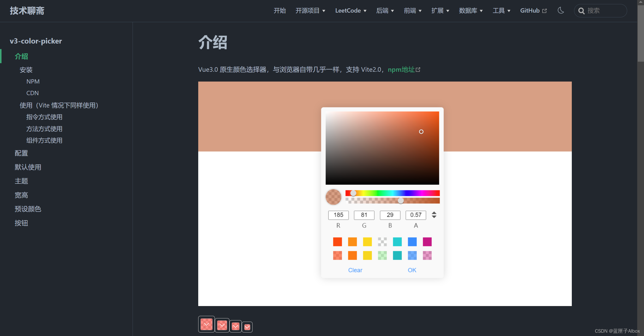Expand 数据库 dropdown menu
The image size is (644, 336).
pyautogui.click(x=471, y=11)
